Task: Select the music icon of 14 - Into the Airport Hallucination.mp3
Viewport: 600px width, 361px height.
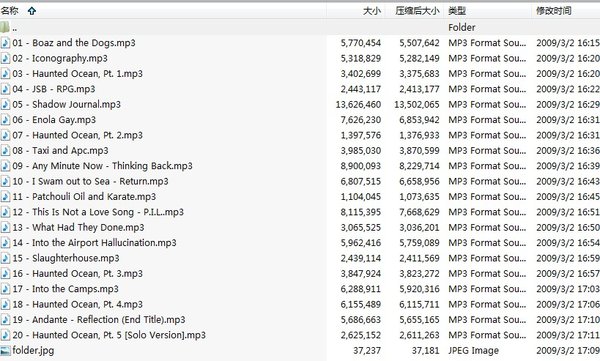Action: pos(5,243)
